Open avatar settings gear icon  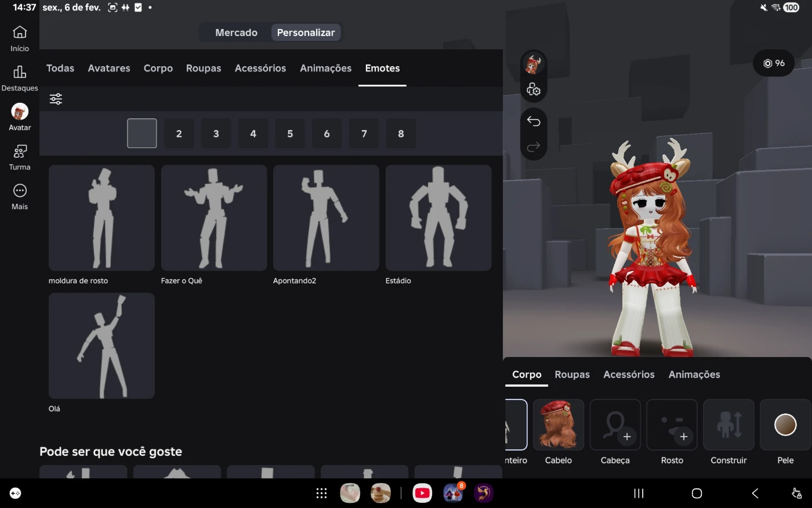click(x=534, y=89)
